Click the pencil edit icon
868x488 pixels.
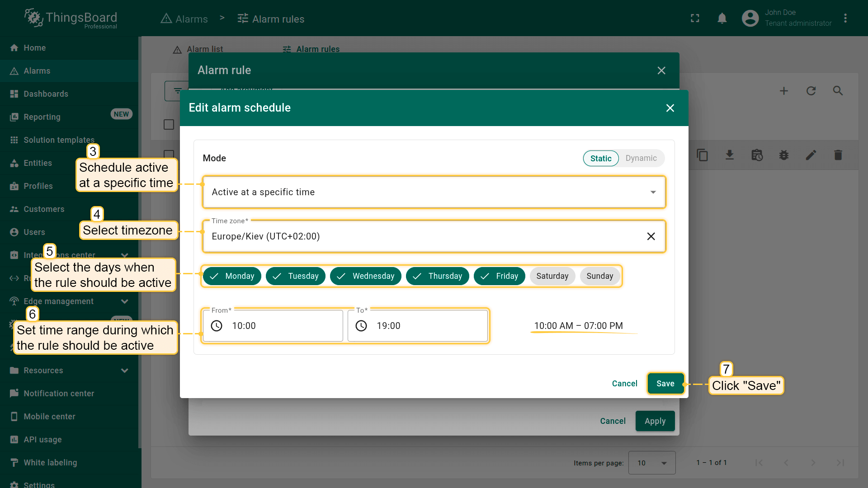pyautogui.click(x=811, y=155)
